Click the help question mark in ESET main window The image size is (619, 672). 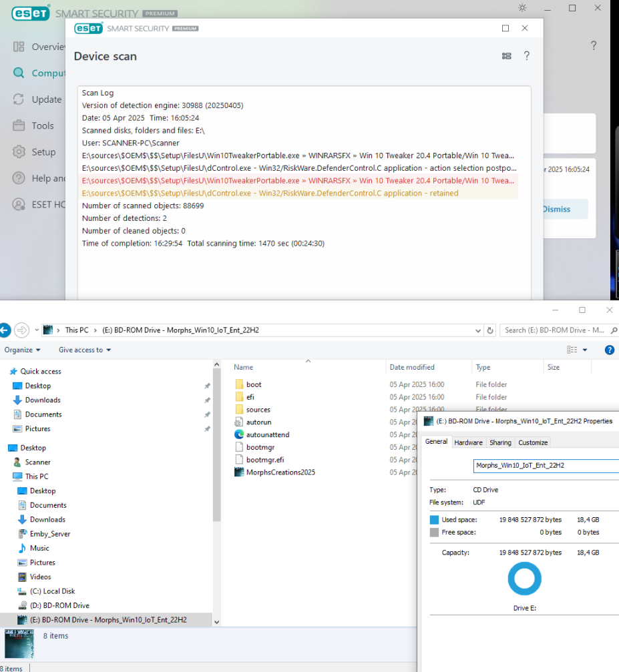coord(594,45)
